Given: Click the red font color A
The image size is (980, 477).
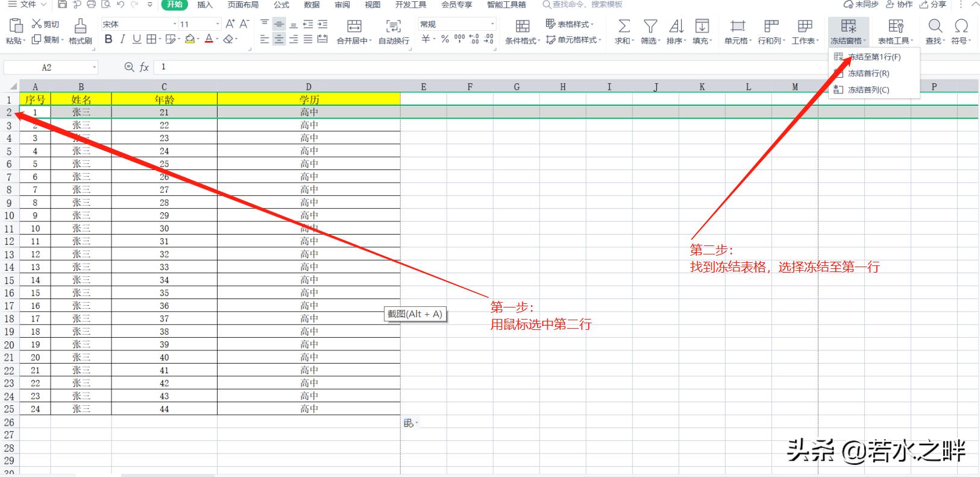Looking at the screenshot, I should click(x=209, y=39).
